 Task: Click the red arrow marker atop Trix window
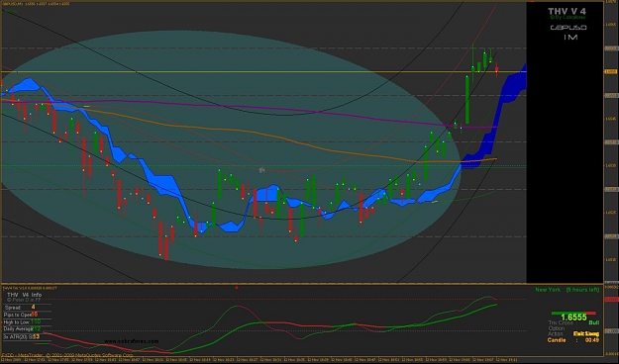tap(237, 288)
